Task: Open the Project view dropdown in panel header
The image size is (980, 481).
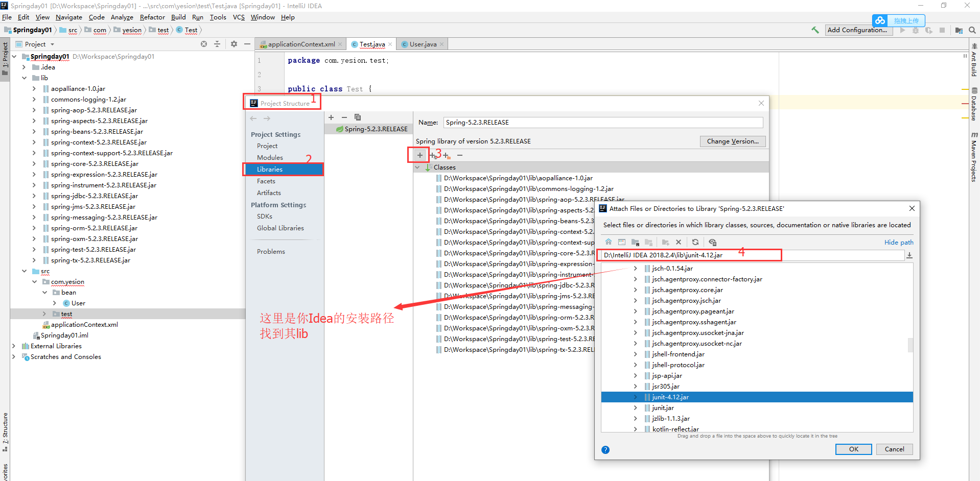Action: click(x=52, y=44)
